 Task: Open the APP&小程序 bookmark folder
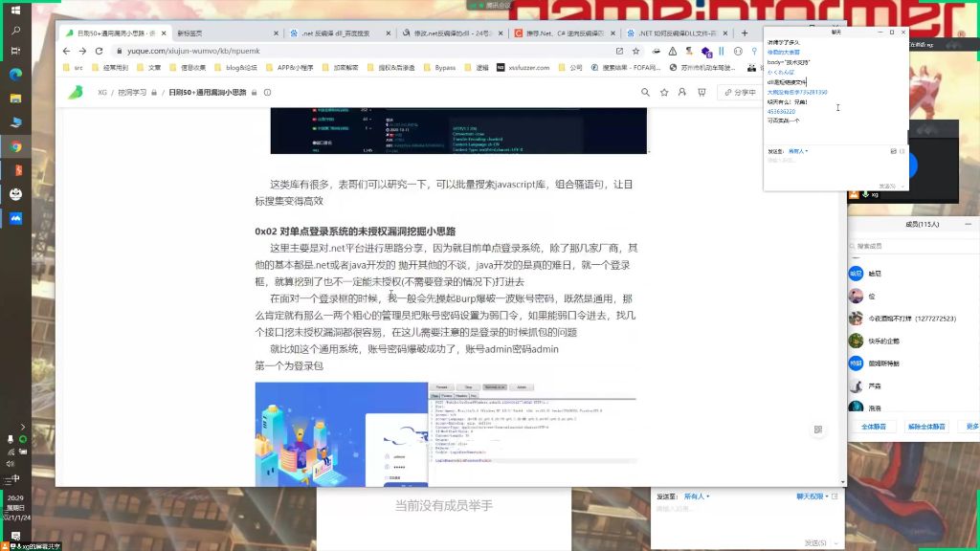(289, 68)
